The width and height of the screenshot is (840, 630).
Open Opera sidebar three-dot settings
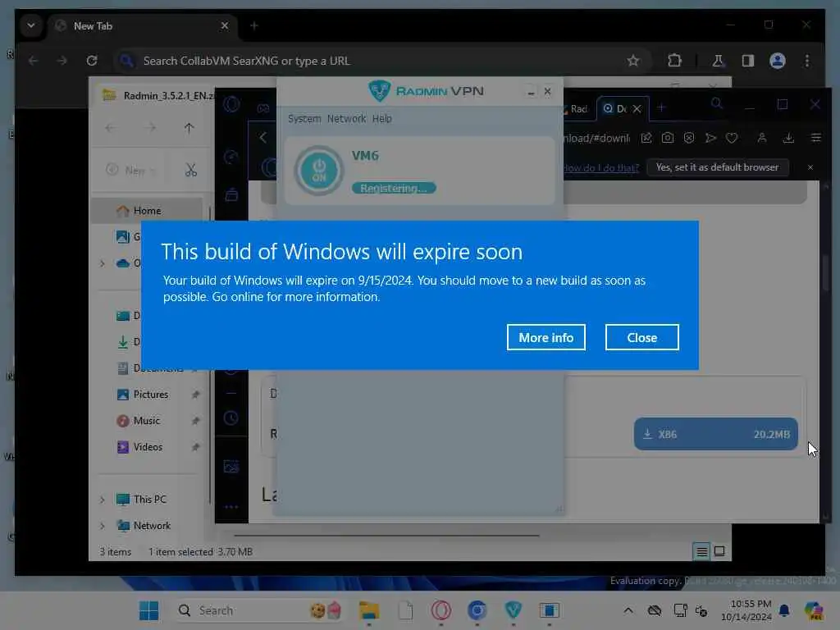tap(231, 507)
